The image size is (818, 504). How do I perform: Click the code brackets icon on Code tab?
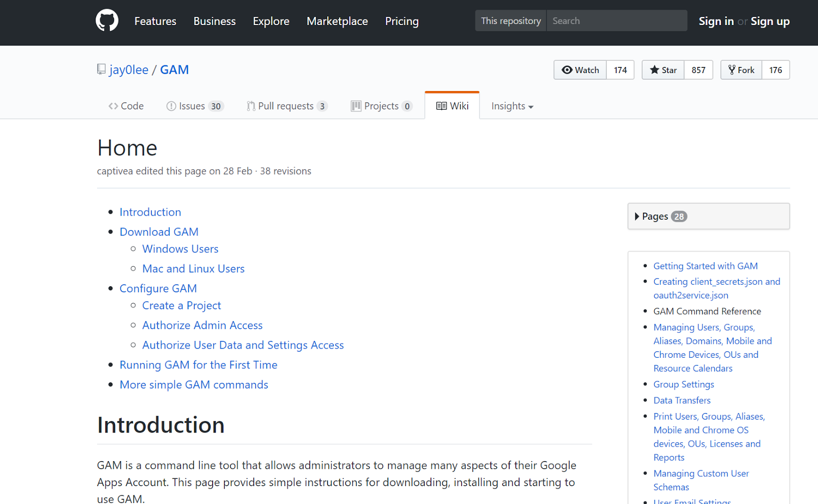coord(113,106)
